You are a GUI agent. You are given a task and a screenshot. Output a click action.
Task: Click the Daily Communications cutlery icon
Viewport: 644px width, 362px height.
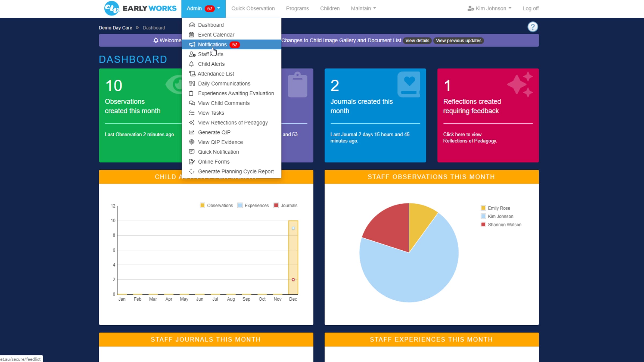[x=192, y=83]
